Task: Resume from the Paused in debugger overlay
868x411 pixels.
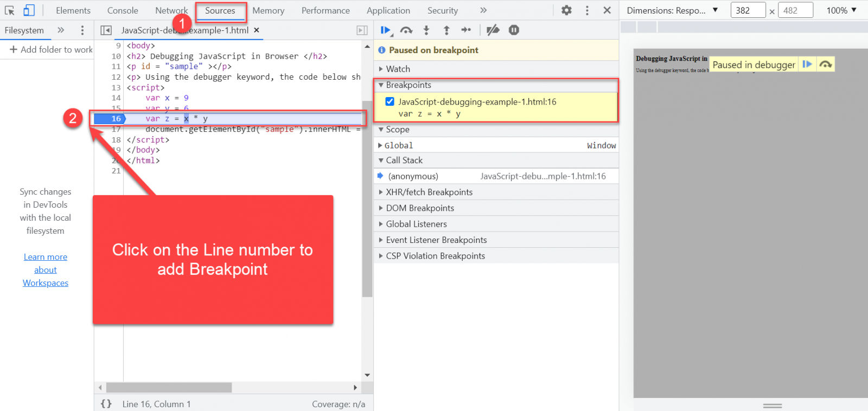Action: coord(807,65)
